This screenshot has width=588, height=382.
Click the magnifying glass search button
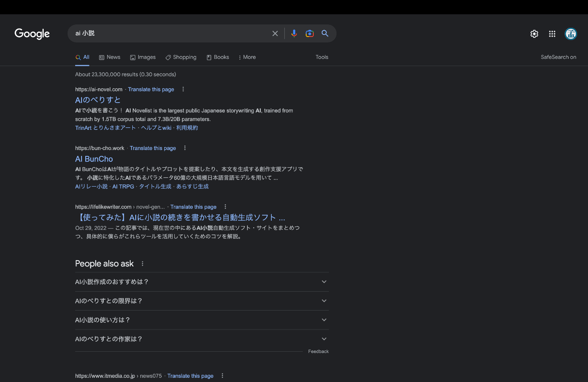pyautogui.click(x=325, y=33)
